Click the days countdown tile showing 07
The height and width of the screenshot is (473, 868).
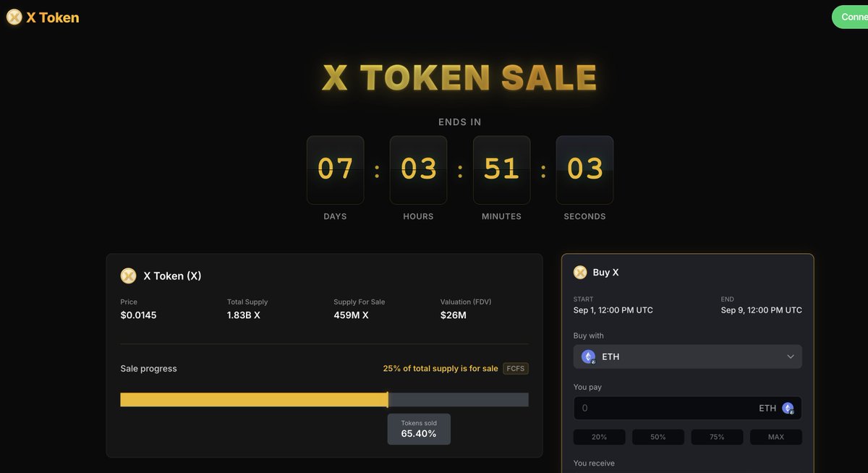(x=335, y=170)
